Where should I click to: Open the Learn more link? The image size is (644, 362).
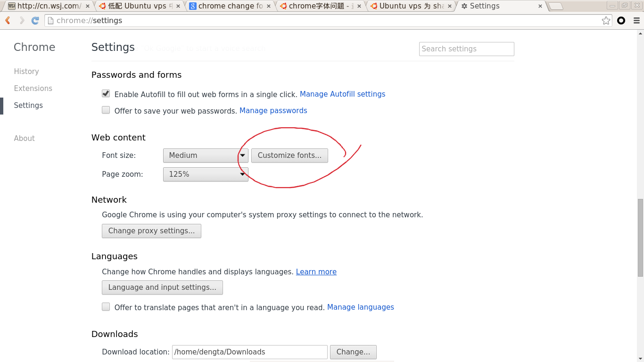[316, 271]
